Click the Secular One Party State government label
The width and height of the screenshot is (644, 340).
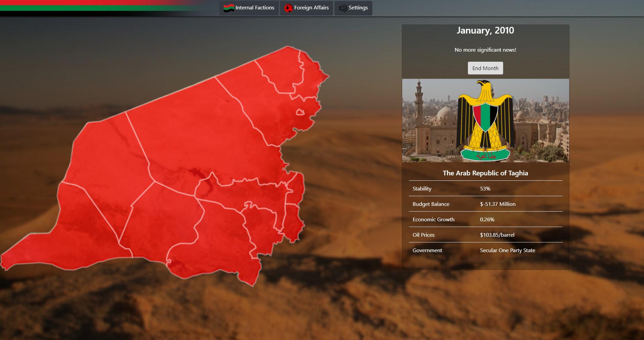[507, 250]
